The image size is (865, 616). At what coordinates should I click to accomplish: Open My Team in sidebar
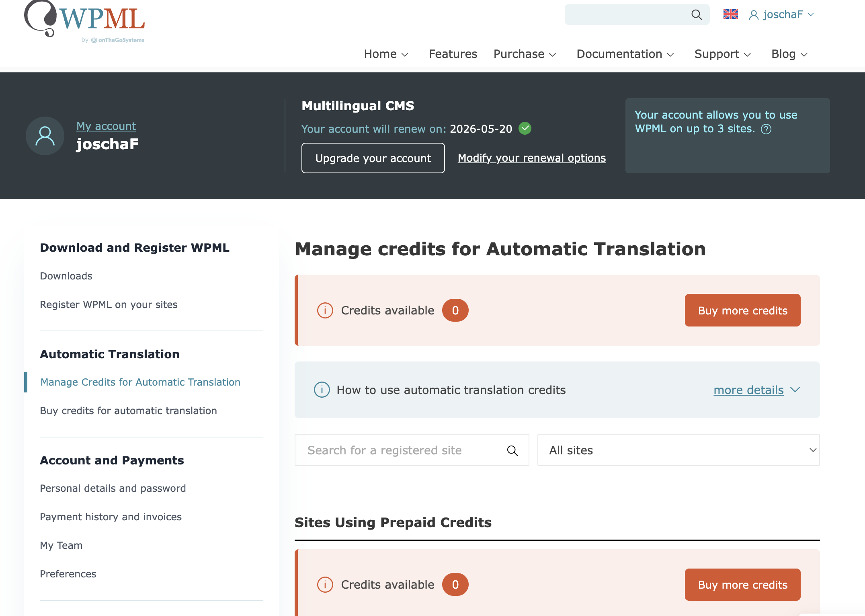pos(61,545)
